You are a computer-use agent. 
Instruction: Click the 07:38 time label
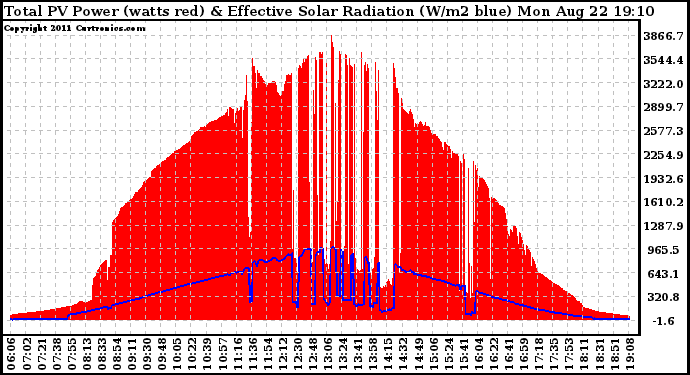click(x=56, y=354)
